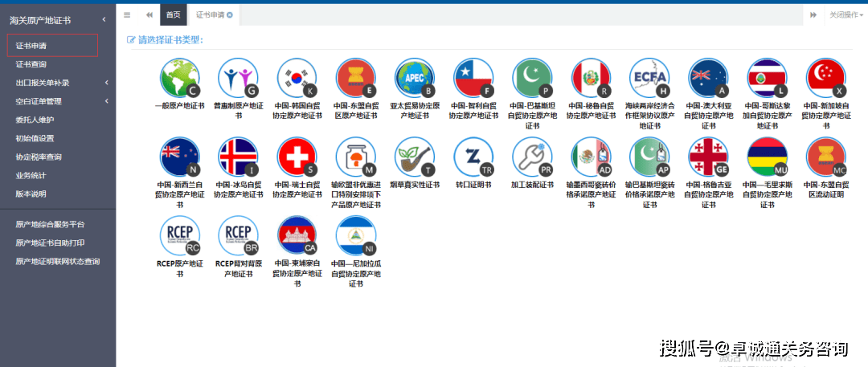Select 输墨西哥瓷砖价格承诺 icon marked AD
Screen dimensions: 868x367
591,157
